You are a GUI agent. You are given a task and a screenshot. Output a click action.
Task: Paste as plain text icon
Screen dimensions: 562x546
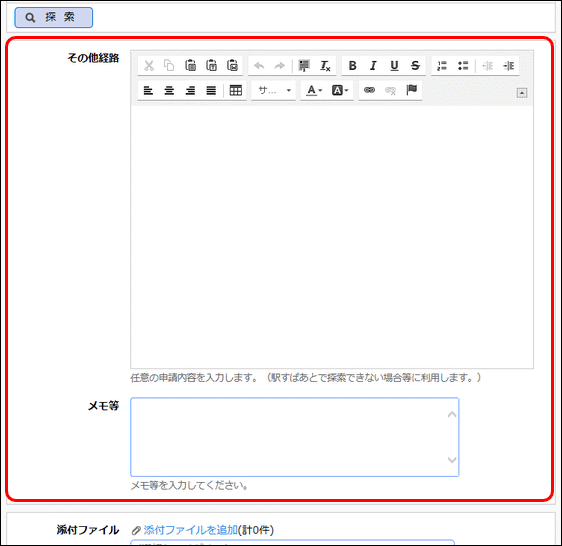211,66
